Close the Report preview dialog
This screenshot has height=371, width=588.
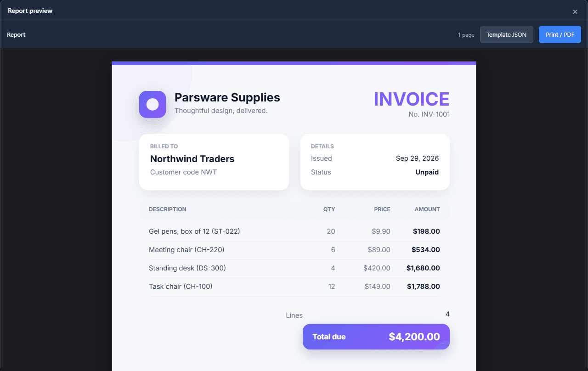575,11
